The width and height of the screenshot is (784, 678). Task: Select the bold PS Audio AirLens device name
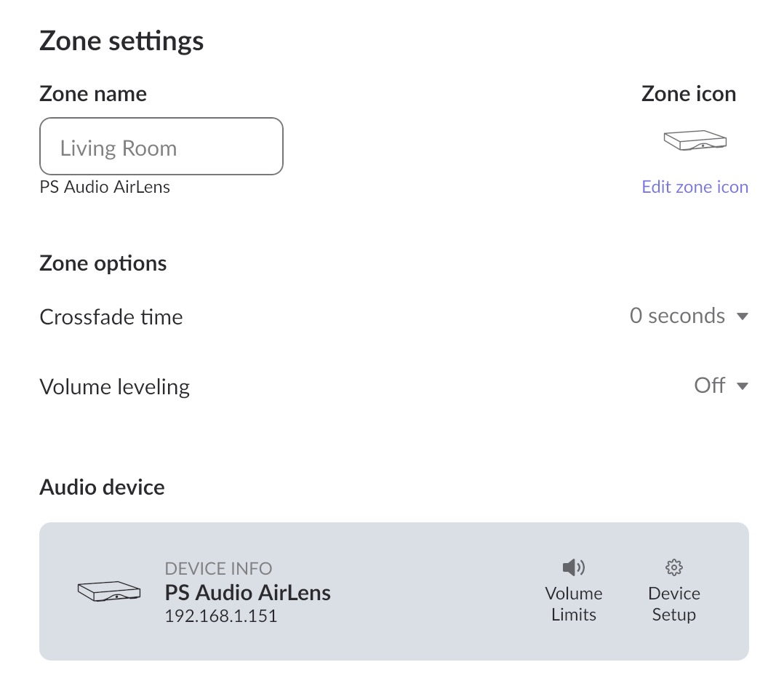point(248,593)
